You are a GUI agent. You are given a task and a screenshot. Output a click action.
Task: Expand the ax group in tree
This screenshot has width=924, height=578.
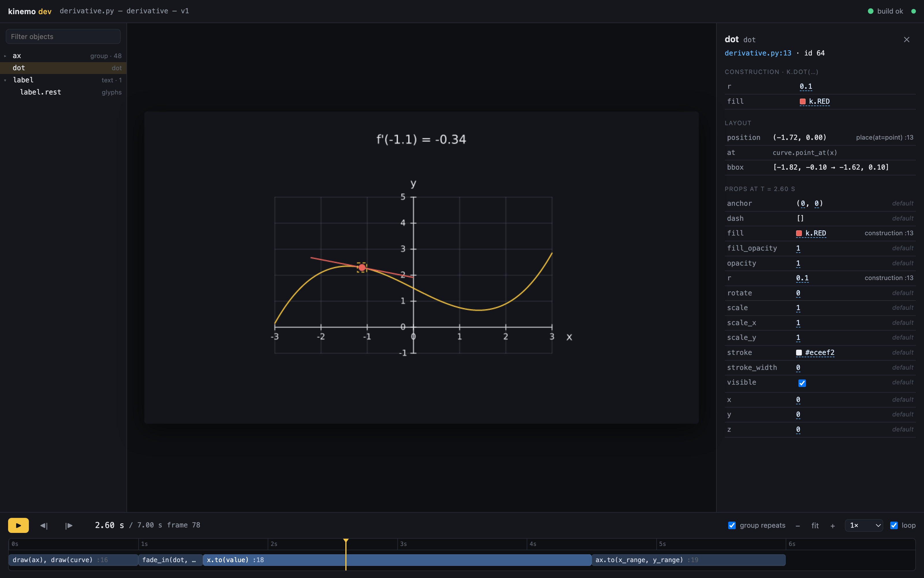5,56
